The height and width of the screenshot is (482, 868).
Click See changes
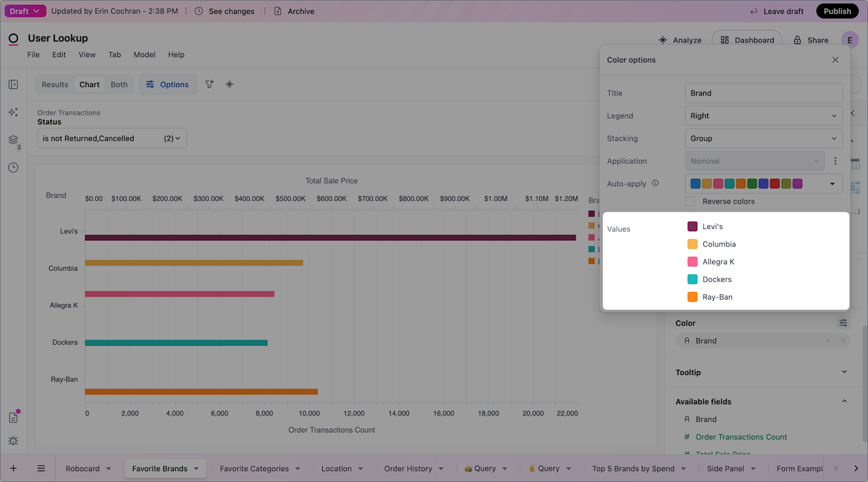(225, 11)
